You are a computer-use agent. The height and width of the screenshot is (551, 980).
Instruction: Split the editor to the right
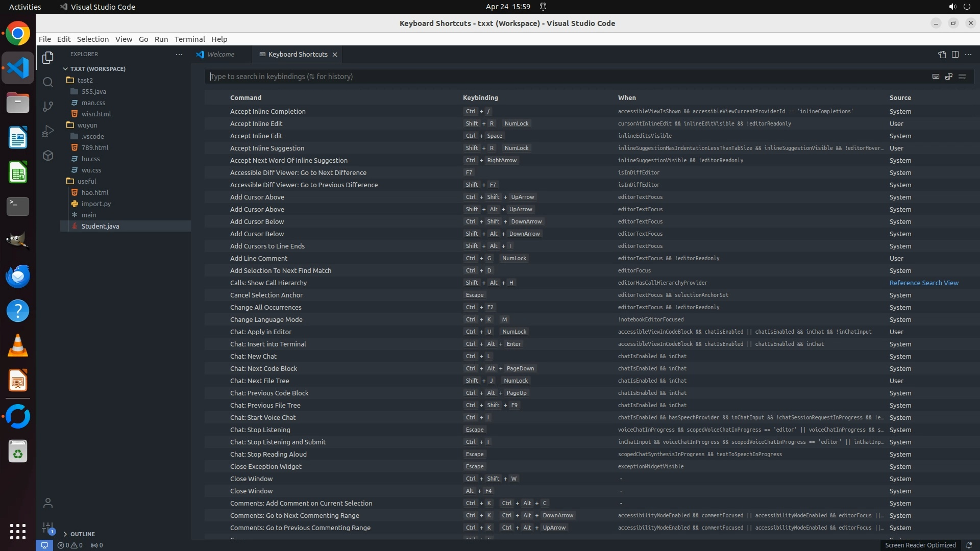click(955, 55)
